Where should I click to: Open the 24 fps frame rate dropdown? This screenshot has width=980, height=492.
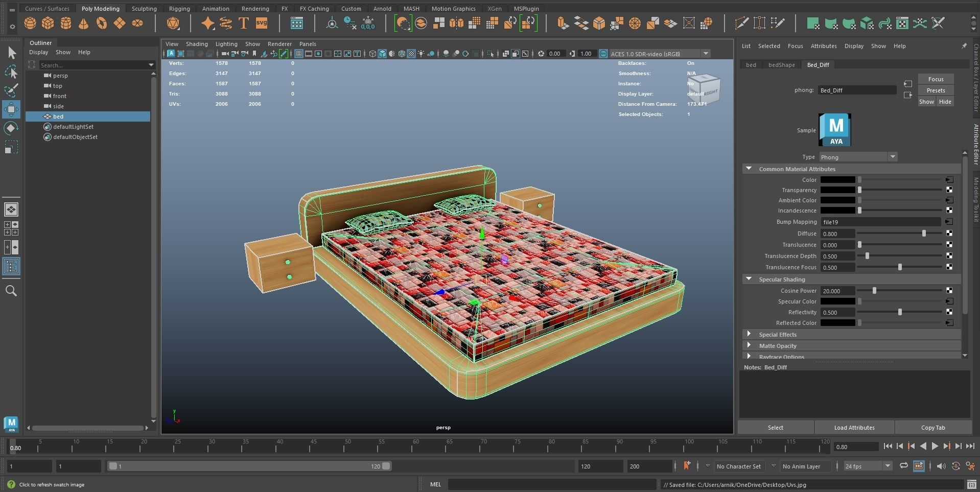(868, 466)
